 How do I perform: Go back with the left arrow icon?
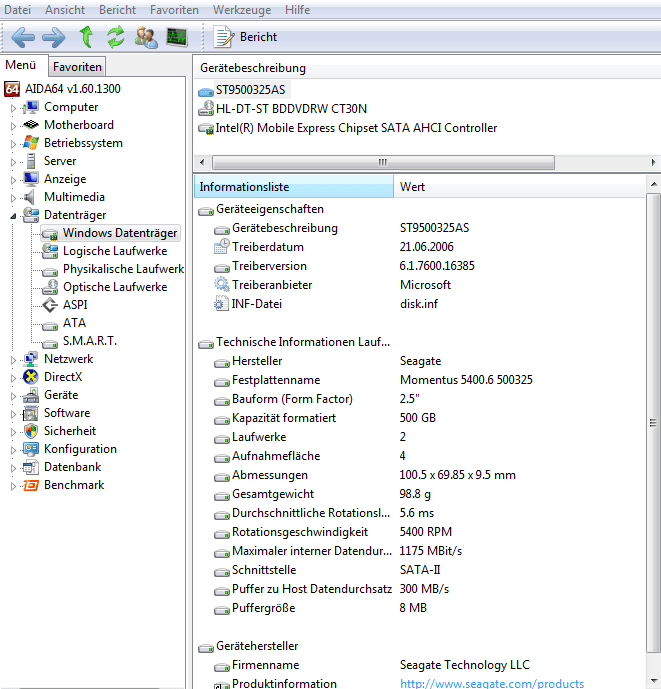[23, 37]
